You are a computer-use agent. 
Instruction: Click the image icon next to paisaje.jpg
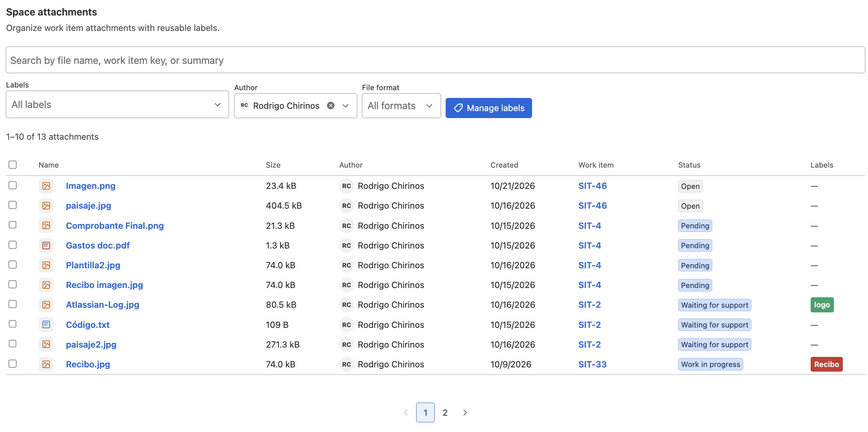click(46, 206)
